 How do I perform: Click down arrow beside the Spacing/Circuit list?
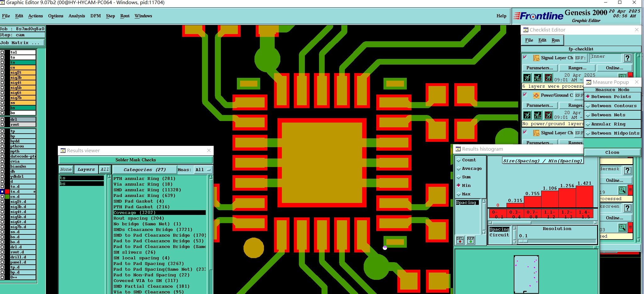coord(514,242)
